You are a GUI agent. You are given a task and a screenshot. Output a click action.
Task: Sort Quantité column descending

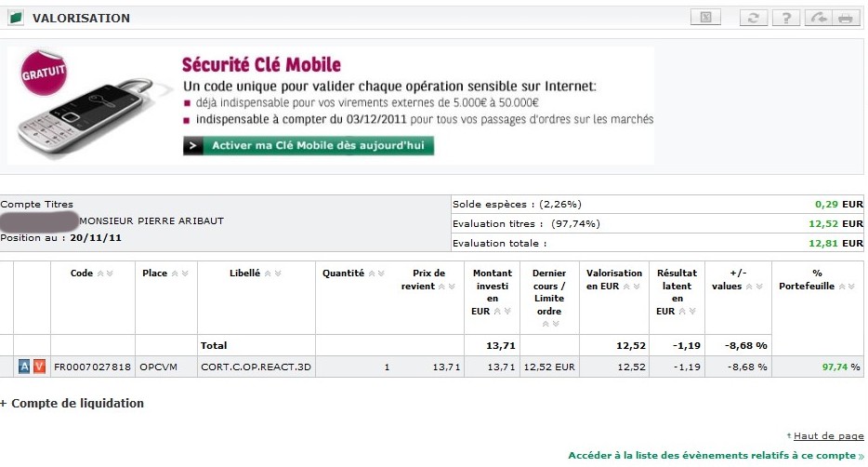(x=381, y=274)
